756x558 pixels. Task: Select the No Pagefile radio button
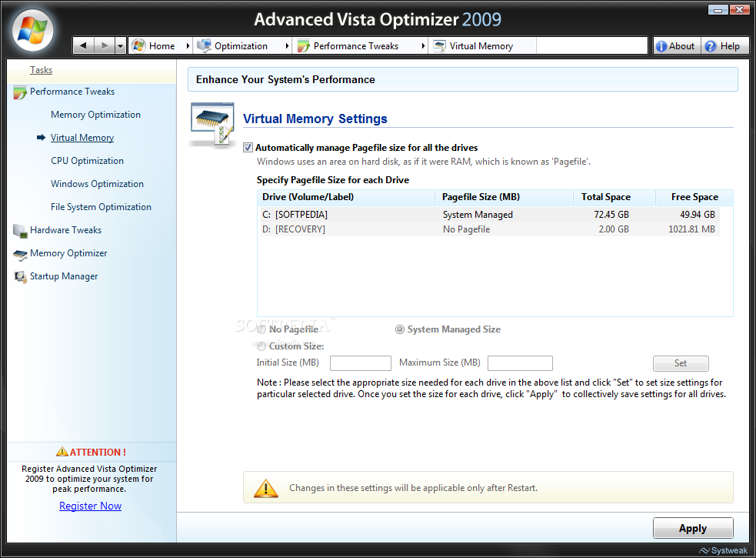(261, 329)
